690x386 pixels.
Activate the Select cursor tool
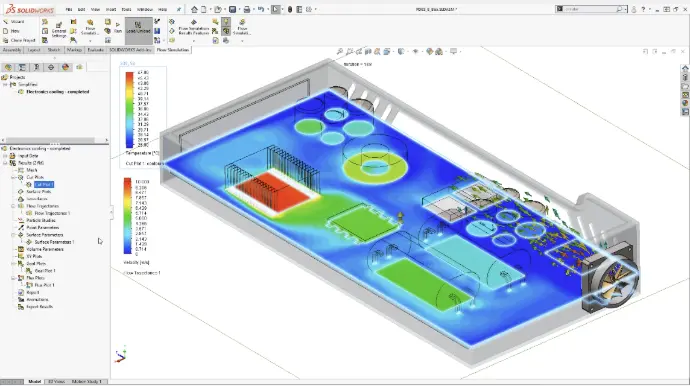pos(276,9)
